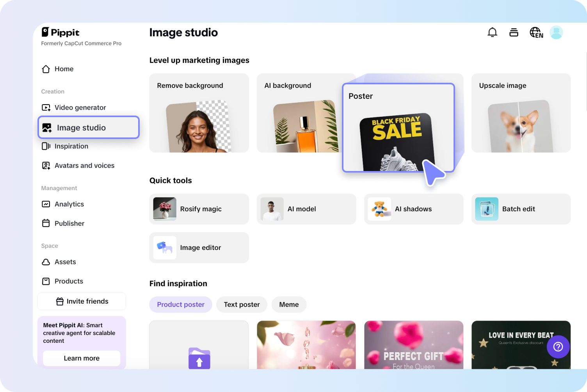Open the Rosify magic quick tool
Image resolution: width=587 pixels, height=392 pixels.
pyautogui.click(x=199, y=209)
